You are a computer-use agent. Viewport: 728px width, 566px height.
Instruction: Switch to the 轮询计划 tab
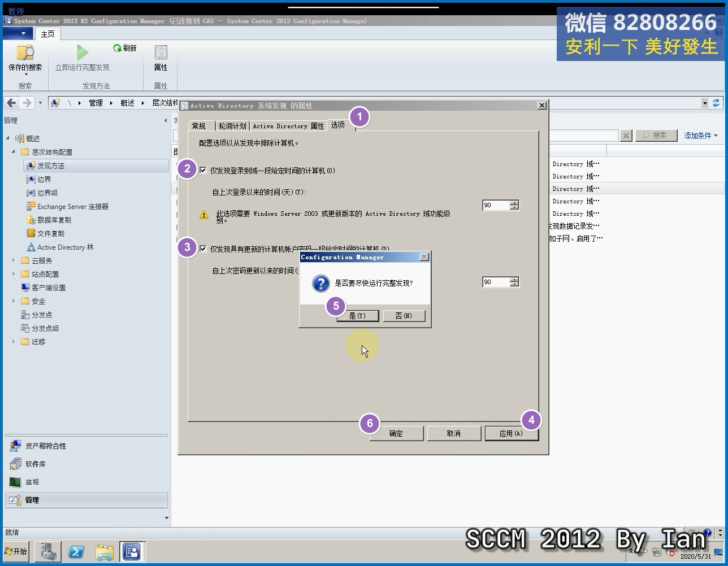coord(232,126)
